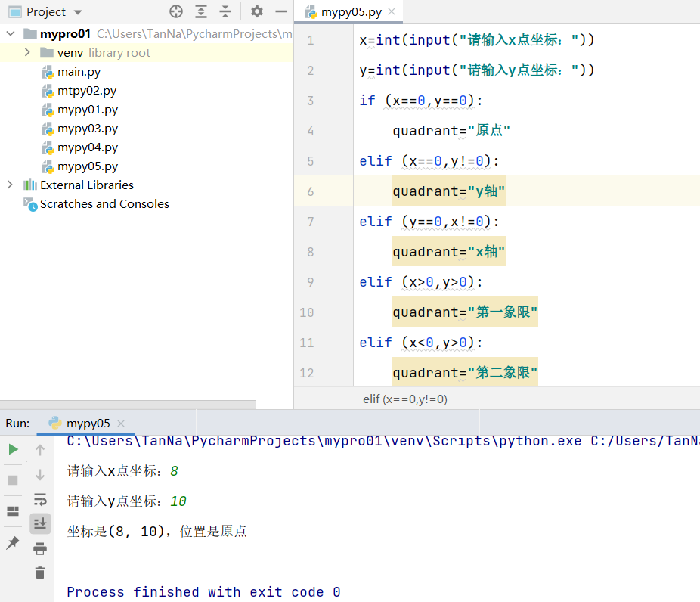Click the restore layout icon in Run panel
The width and height of the screenshot is (700, 602).
tap(13, 511)
